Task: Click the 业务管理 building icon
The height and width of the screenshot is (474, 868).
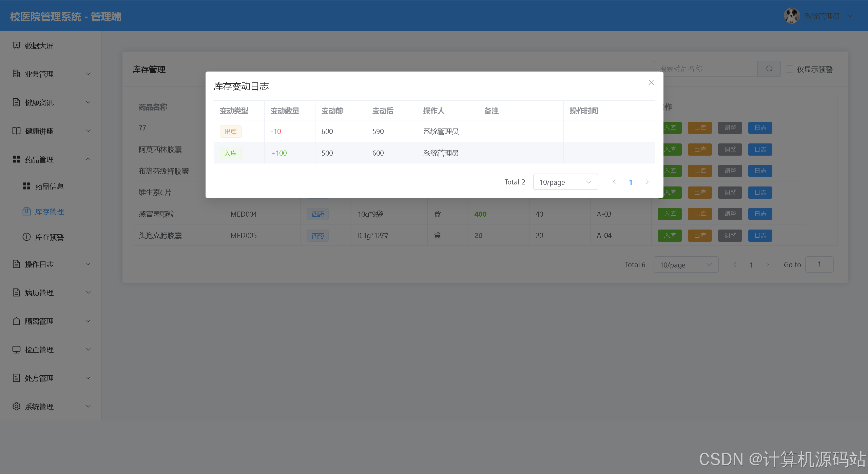Action: click(16, 74)
